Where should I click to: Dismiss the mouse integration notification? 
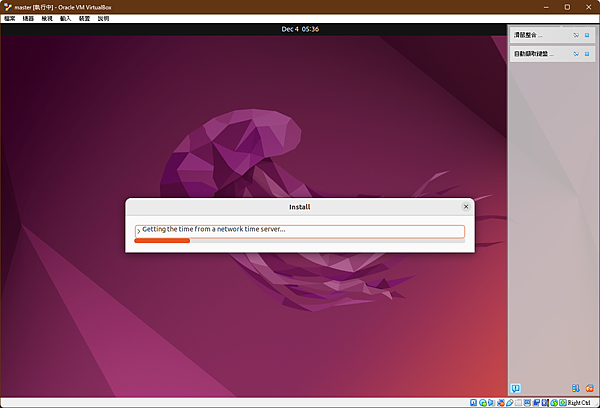point(587,35)
